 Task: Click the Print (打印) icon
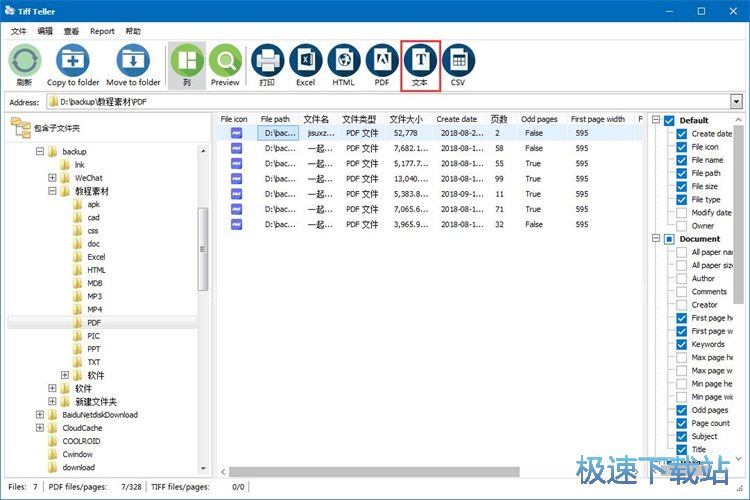(x=267, y=63)
